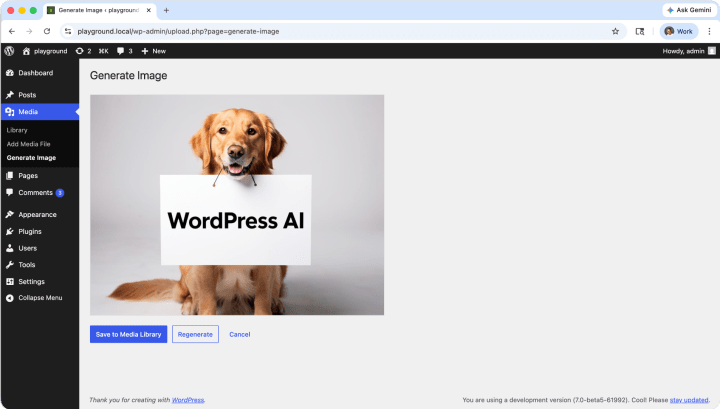This screenshot has height=409, width=720.
Task: Click the admin avatar next to Howdy
Action: click(x=712, y=51)
